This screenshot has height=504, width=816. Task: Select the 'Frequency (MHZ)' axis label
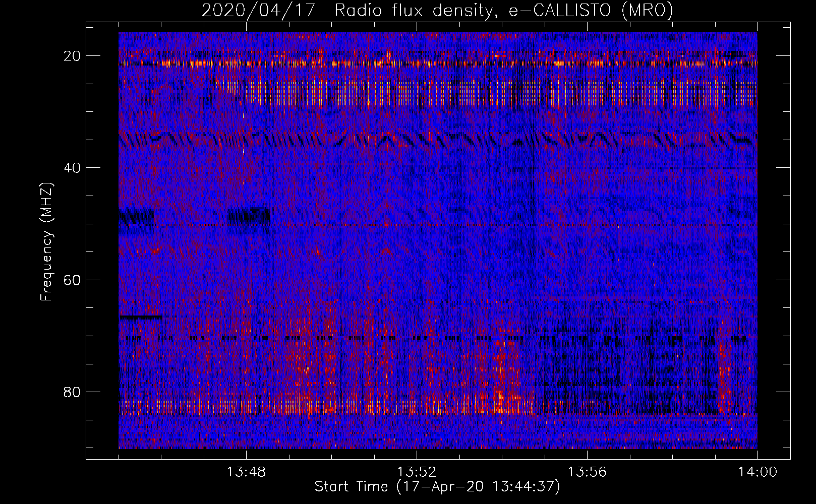(x=46, y=242)
